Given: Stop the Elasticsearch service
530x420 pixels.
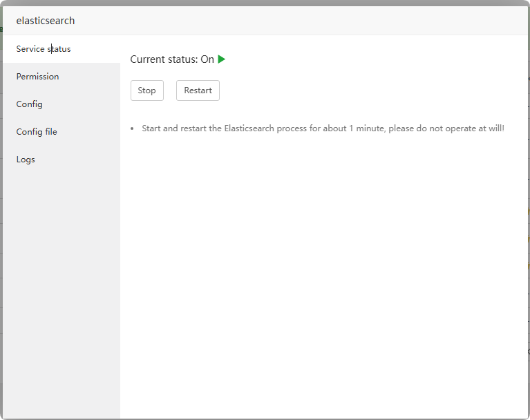Looking at the screenshot, I should [x=147, y=90].
